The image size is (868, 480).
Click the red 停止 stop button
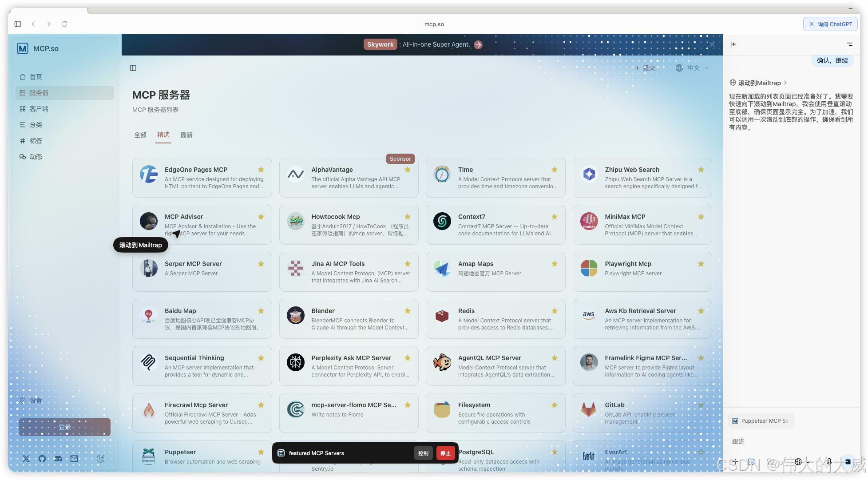pos(445,453)
